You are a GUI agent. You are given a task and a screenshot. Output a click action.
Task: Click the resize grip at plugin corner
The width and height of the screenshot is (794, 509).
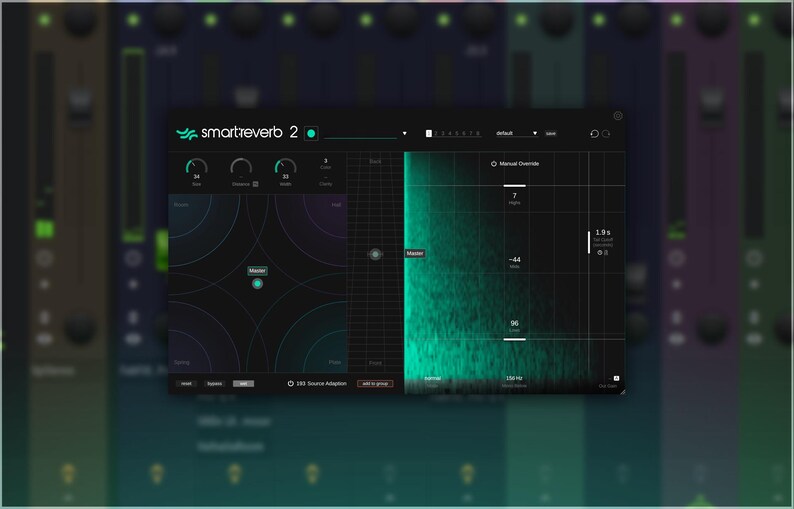click(622, 391)
